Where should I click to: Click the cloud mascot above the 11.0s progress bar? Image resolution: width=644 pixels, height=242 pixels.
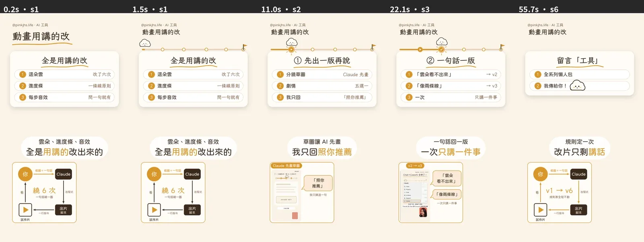click(292, 42)
